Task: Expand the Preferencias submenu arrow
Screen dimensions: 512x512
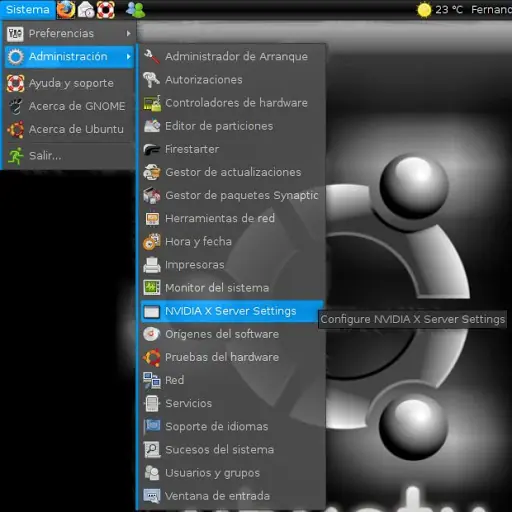Action: click(129, 34)
